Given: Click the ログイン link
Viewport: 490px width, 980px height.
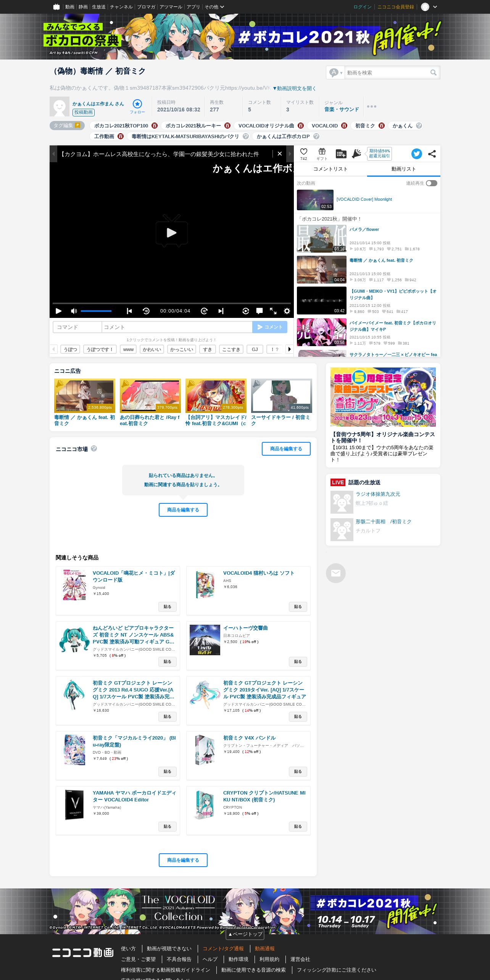Looking at the screenshot, I should point(363,7).
